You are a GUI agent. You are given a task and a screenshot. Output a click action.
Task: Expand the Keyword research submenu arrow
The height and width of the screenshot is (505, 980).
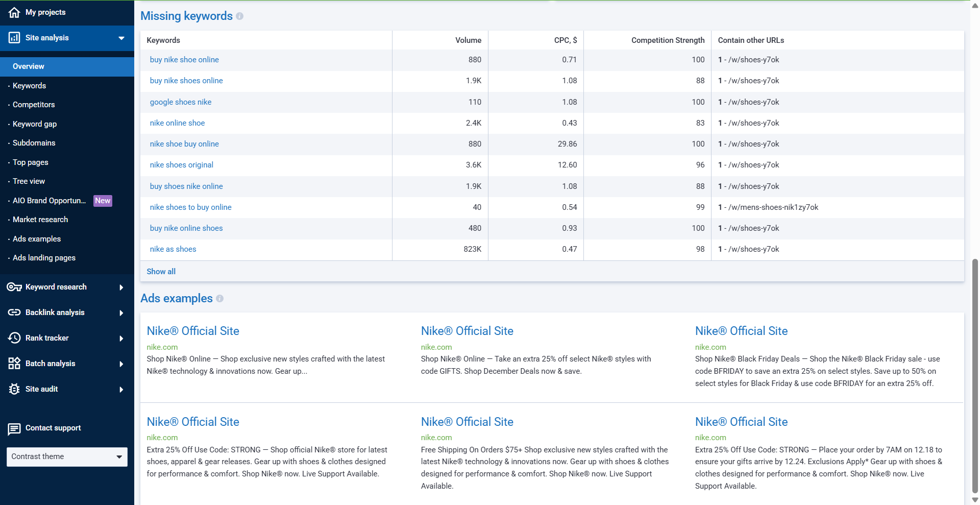click(x=121, y=287)
